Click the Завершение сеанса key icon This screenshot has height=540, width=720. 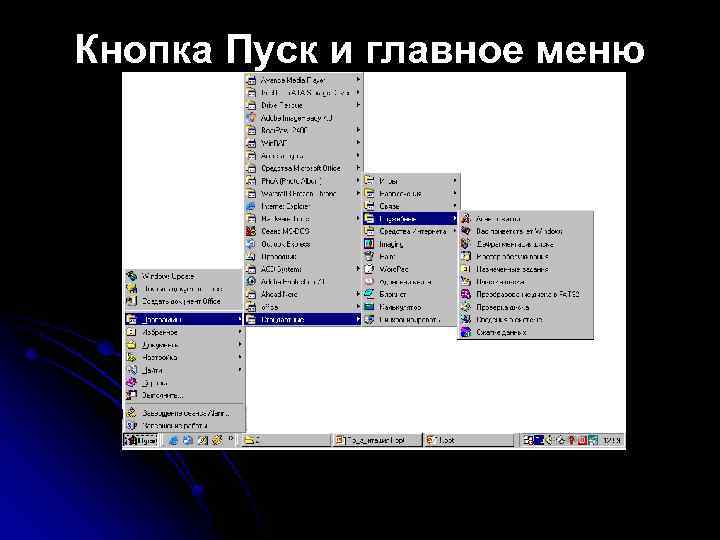pos(132,413)
